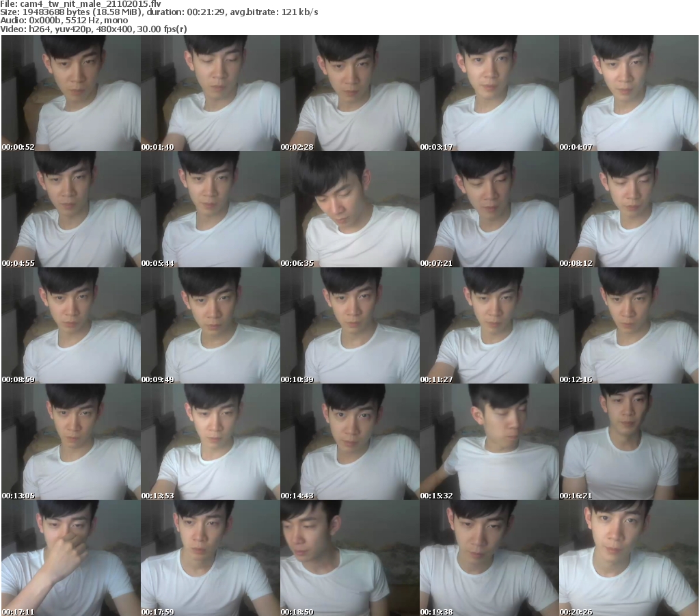Click the thumbnail at timestamp 00:18:50
Viewport: 700px width, 616px height.
click(x=350, y=558)
